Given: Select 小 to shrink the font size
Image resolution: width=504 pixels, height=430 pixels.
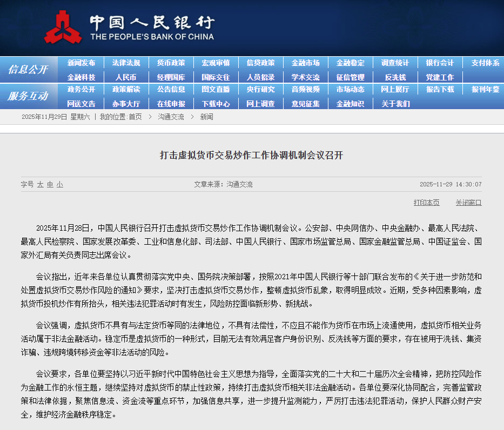Looking at the screenshot, I should coord(59,184).
